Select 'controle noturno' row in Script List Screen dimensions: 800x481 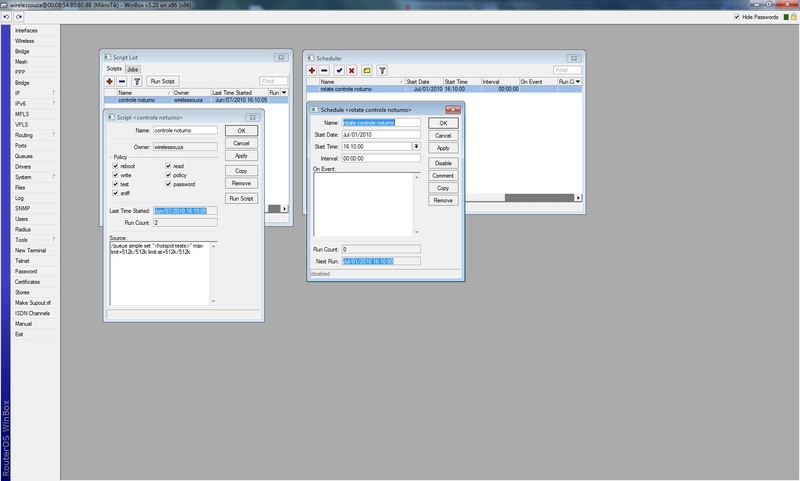196,100
